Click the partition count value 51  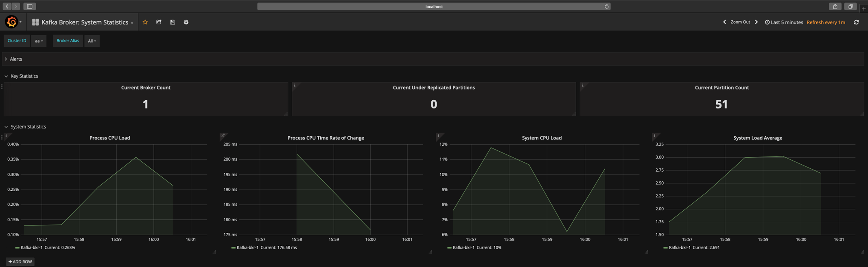pos(722,104)
